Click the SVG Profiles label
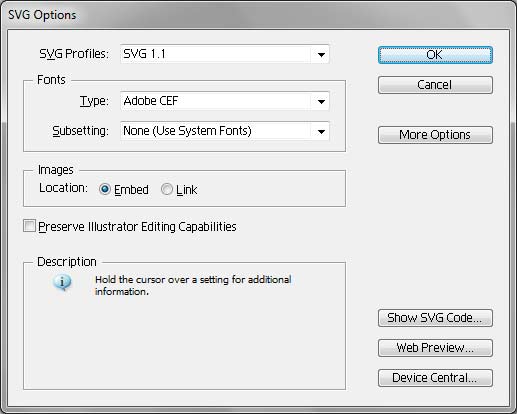The width and height of the screenshot is (517, 414). point(74,54)
